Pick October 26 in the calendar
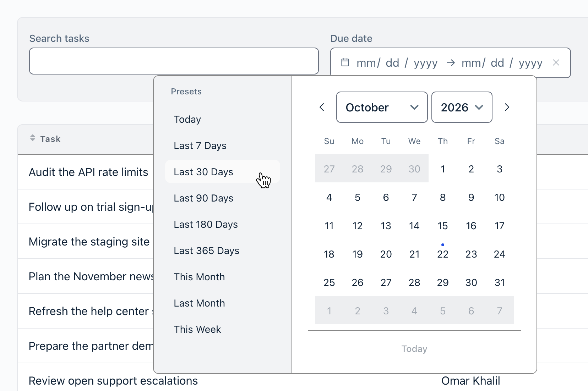 tap(358, 282)
